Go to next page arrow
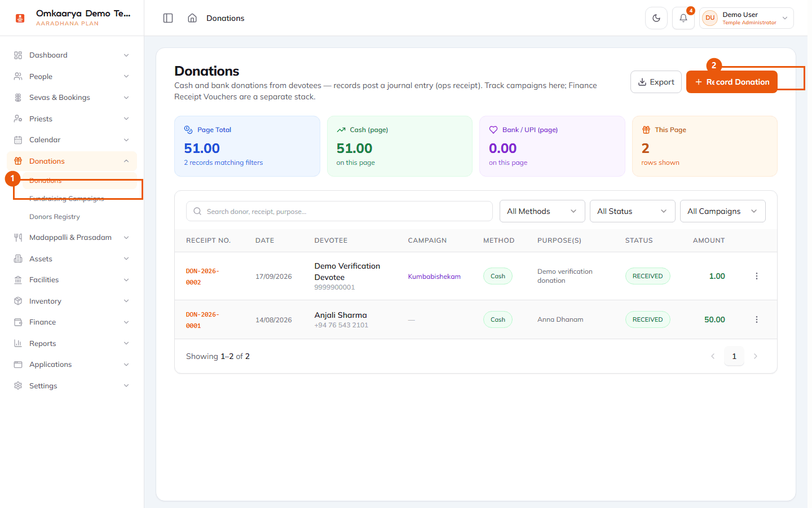Image resolution: width=812 pixels, height=508 pixels. click(x=756, y=356)
